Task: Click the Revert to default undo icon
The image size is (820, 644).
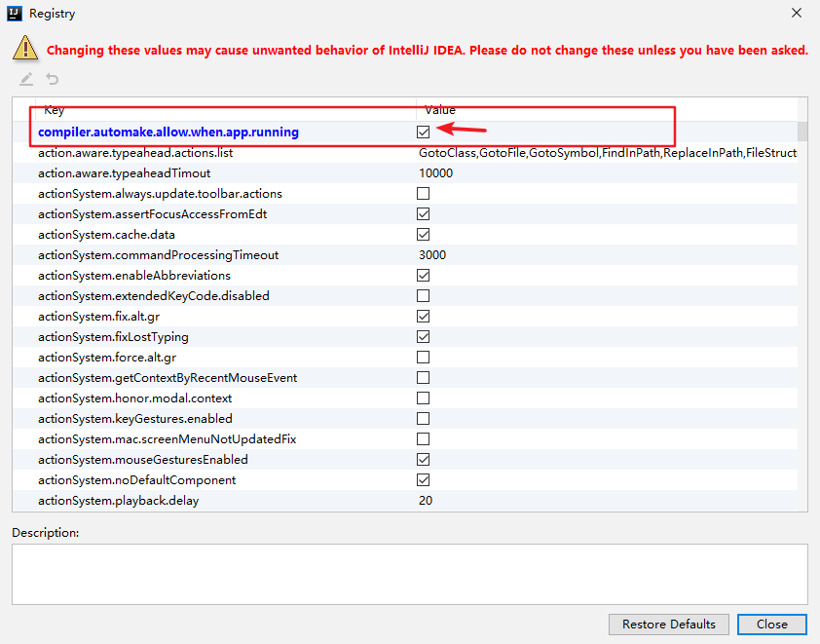Action: tap(53, 79)
